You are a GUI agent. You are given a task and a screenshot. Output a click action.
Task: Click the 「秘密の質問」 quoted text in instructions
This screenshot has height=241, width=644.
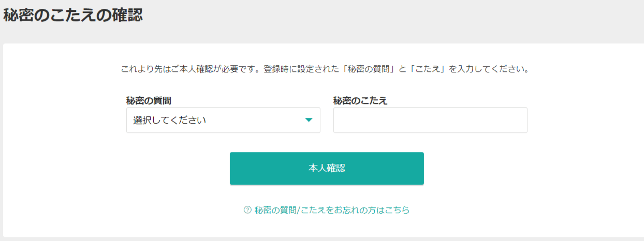point(368,69)
